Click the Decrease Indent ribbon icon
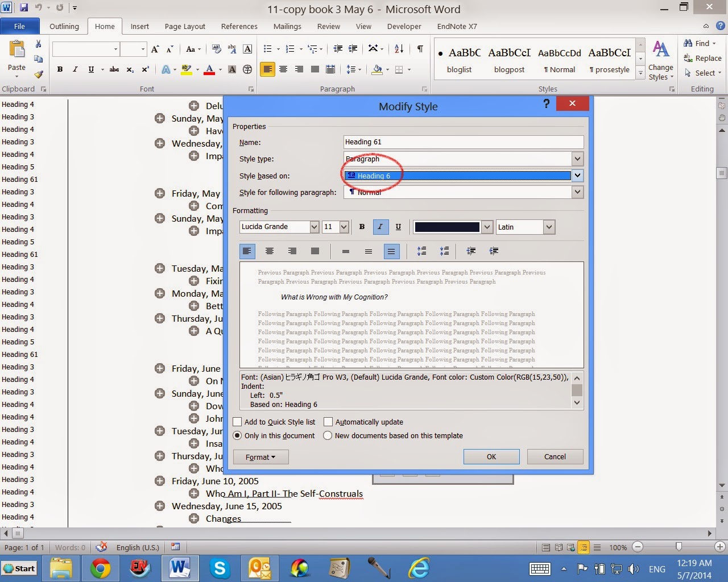Image resolution: width=728 pixels, height=582 pixels. click(338, 49)
